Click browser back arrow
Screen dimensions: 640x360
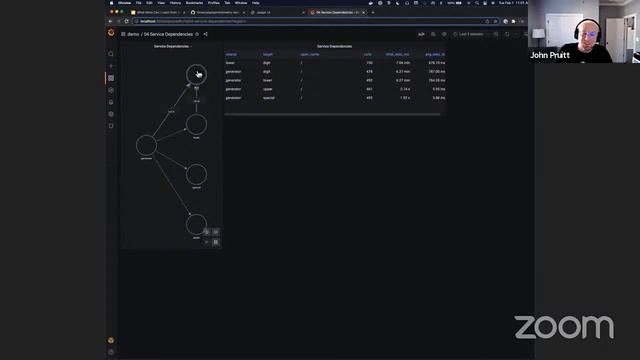click(x=111, y=21)
